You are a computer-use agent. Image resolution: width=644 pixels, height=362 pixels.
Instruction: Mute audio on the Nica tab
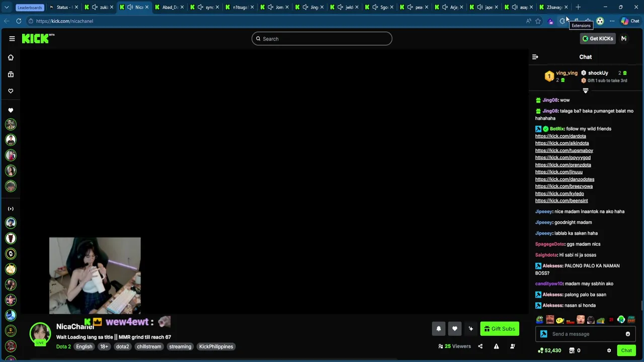[x=130, y=7]
